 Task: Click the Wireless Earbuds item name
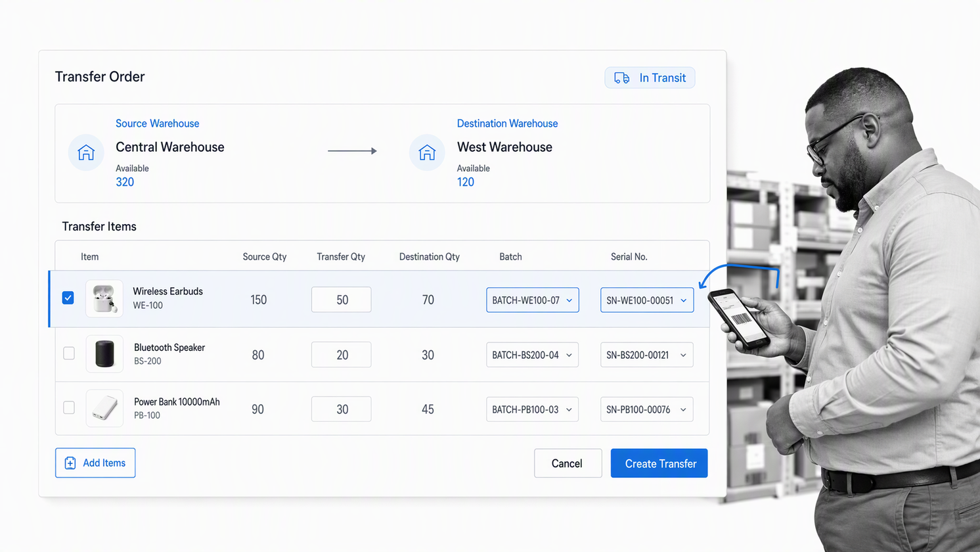click(168, 291)
